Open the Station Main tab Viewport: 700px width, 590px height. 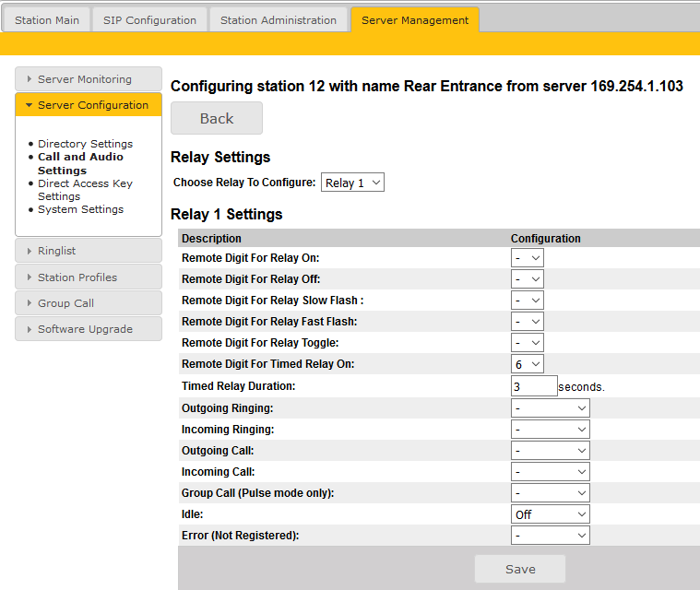(x=47, y=20)
